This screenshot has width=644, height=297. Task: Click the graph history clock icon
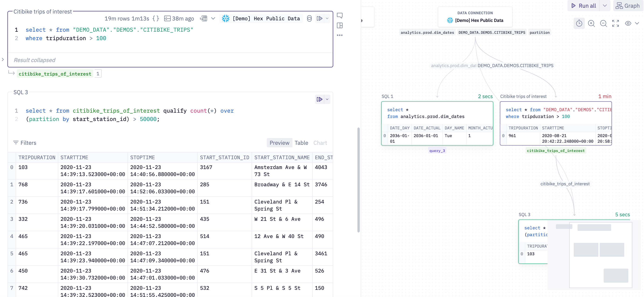579,24
